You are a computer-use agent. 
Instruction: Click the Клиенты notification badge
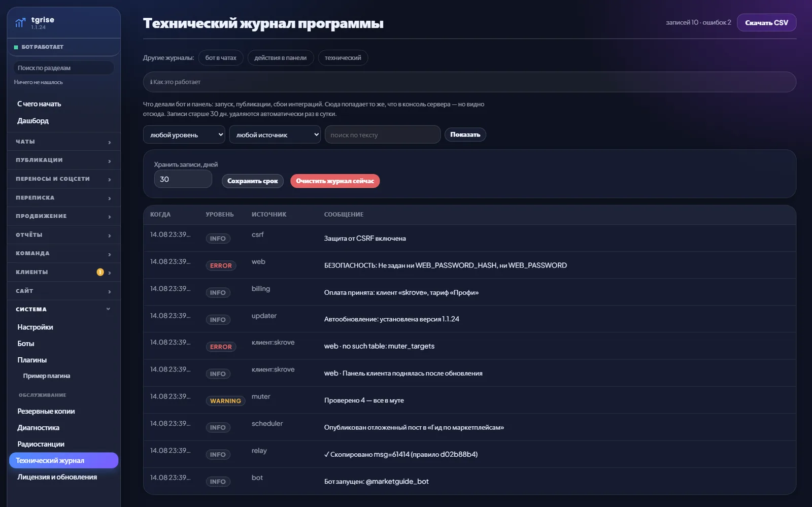(100, 272)
